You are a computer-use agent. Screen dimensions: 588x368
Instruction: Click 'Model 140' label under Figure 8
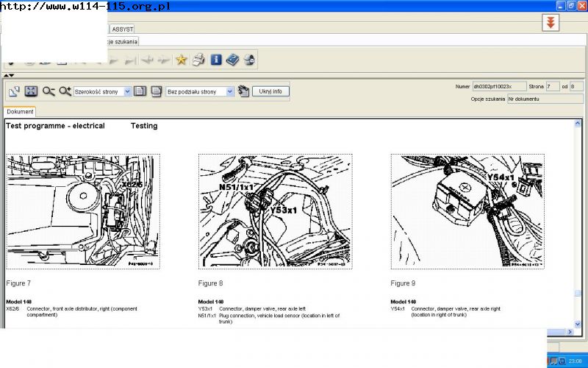tap(211, 302)
